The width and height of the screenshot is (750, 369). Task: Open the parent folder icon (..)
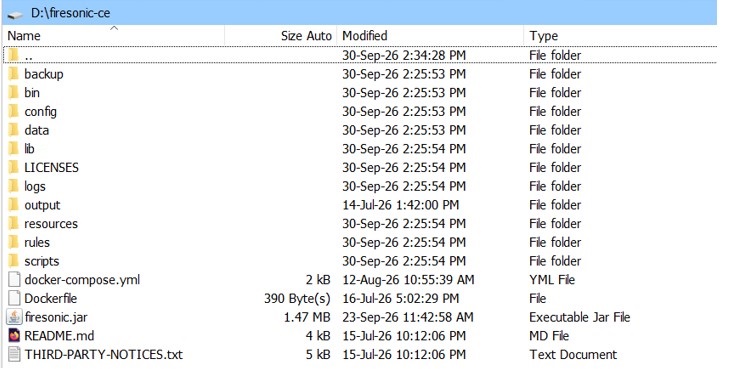[x=14, y=55]
